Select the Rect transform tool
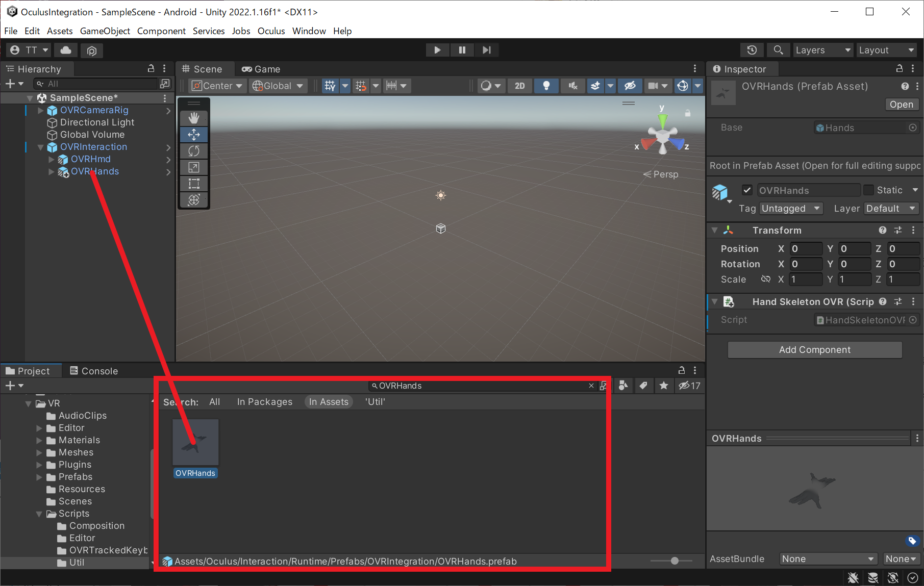The height and width of the screenshot is (586, 924). pyautogui.click(x=194, y=183)
